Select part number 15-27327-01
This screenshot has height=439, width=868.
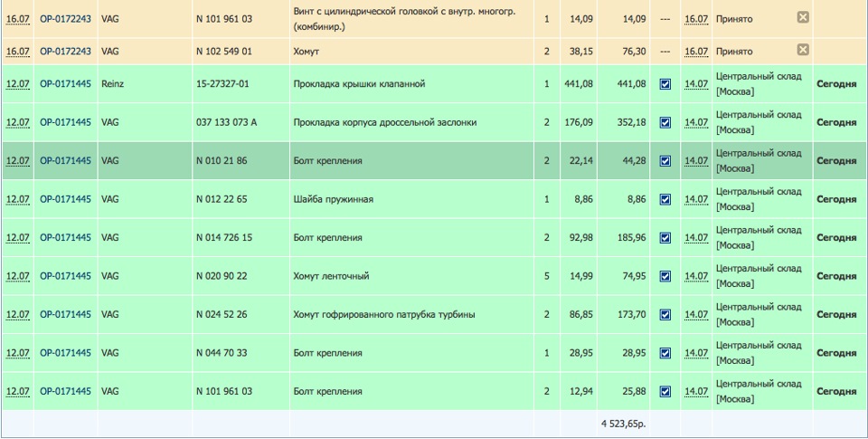point(222,84)
